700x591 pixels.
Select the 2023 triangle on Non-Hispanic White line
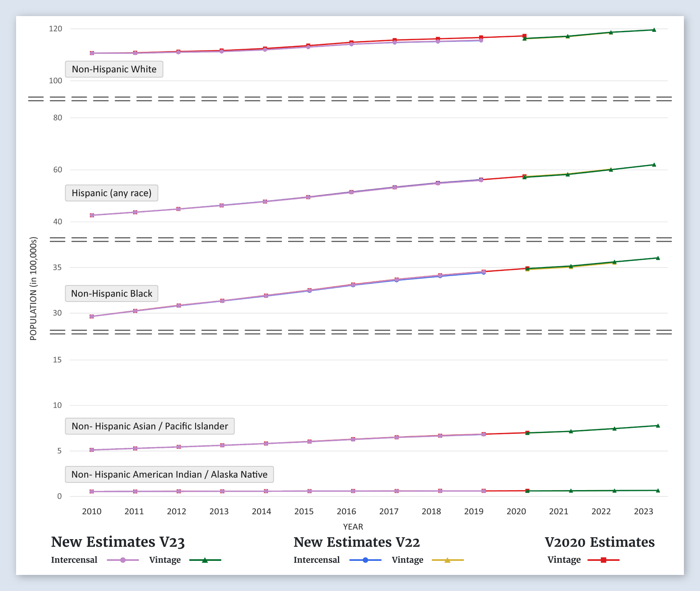[654, 30]
